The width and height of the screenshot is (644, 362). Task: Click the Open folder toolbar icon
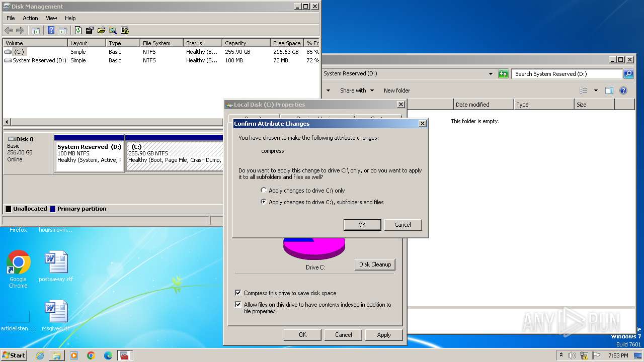[101, 31]
